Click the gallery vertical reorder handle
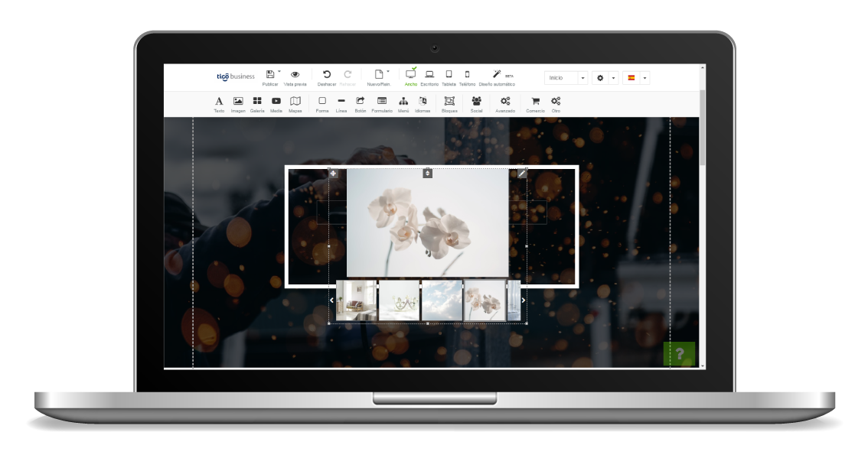868x458 pixels. point(427,174)
